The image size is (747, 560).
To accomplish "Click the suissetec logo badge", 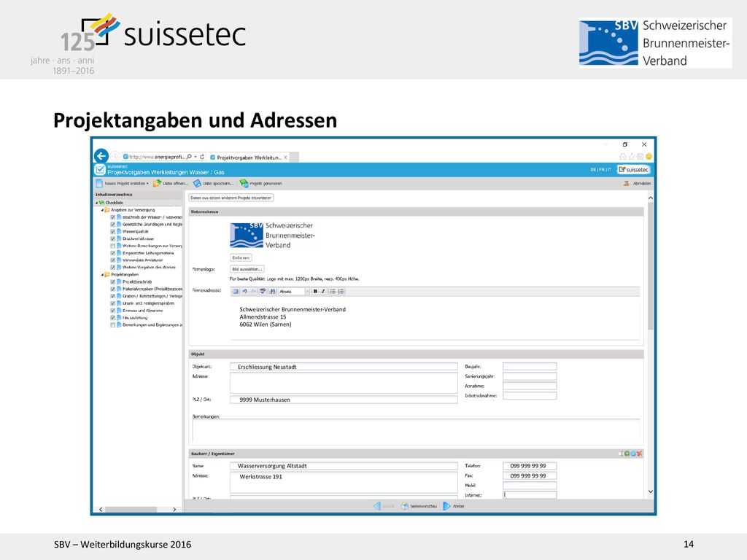I will click(x=634, y=169).
